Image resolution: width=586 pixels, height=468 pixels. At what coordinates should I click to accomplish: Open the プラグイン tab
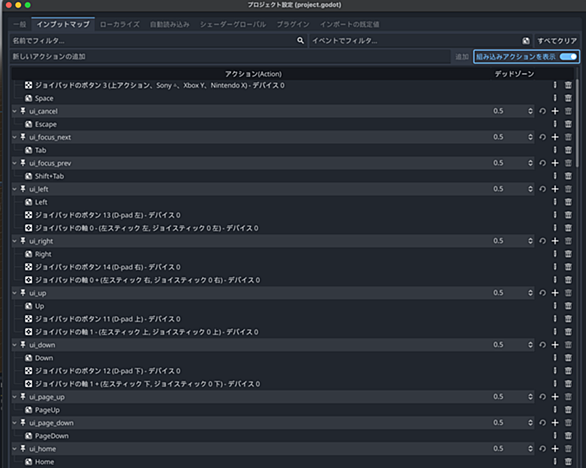click(x=293, y=24)
